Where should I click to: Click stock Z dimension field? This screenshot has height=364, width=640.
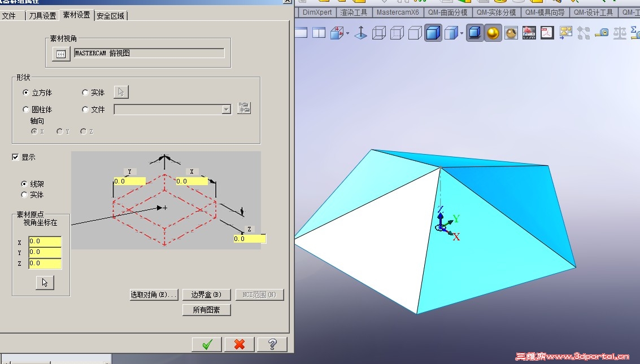point(249,239)
